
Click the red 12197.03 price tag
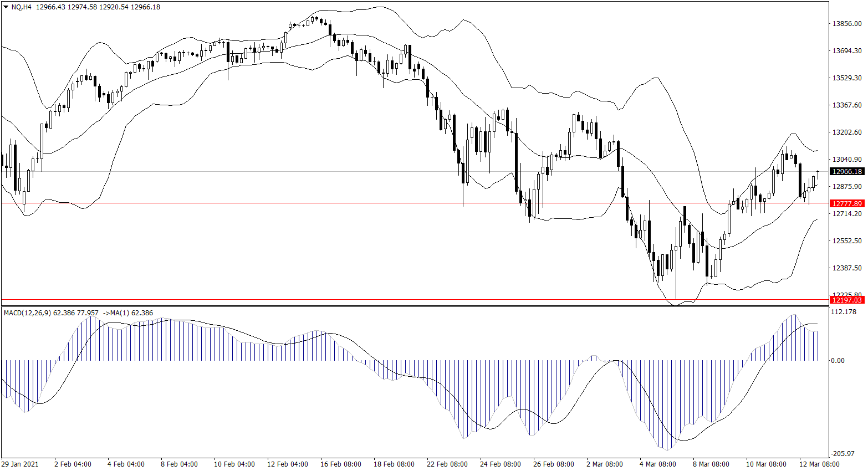tap(846, 300)
